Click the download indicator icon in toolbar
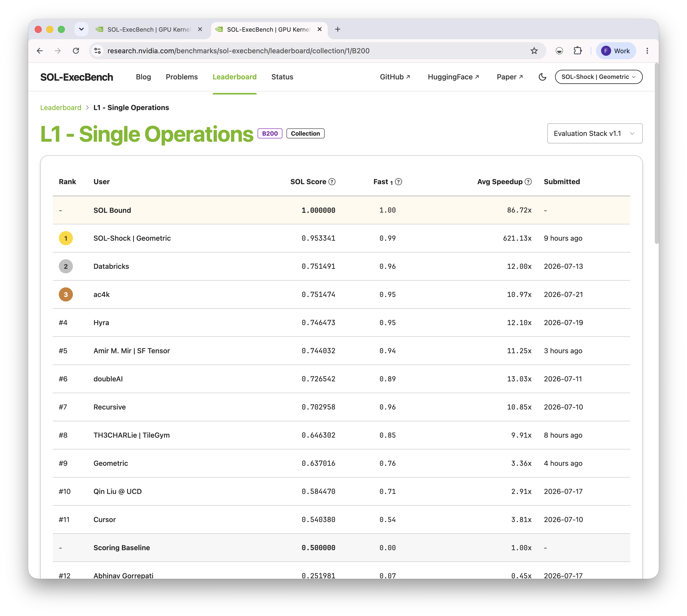687x616 pixels. coord(559,51)
